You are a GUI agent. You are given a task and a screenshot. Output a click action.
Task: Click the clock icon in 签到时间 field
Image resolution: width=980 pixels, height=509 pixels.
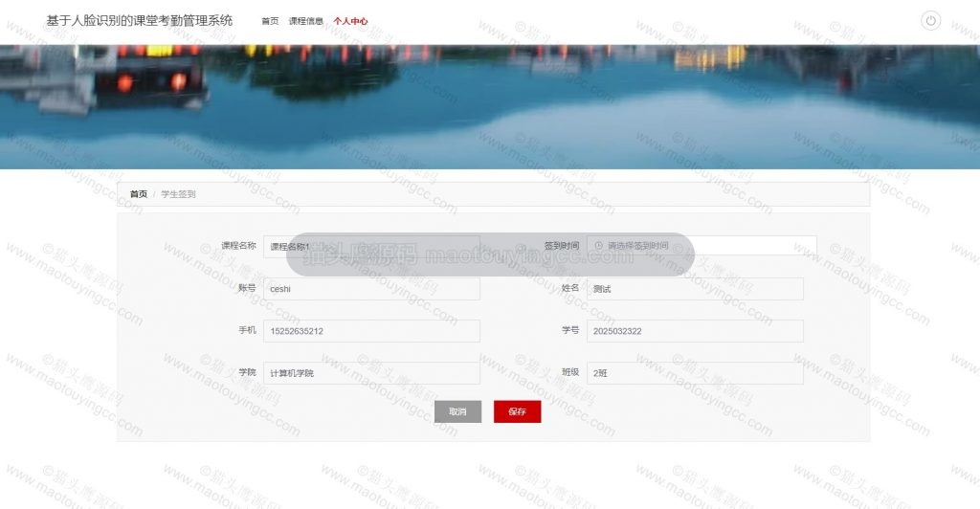coord(598,246)
